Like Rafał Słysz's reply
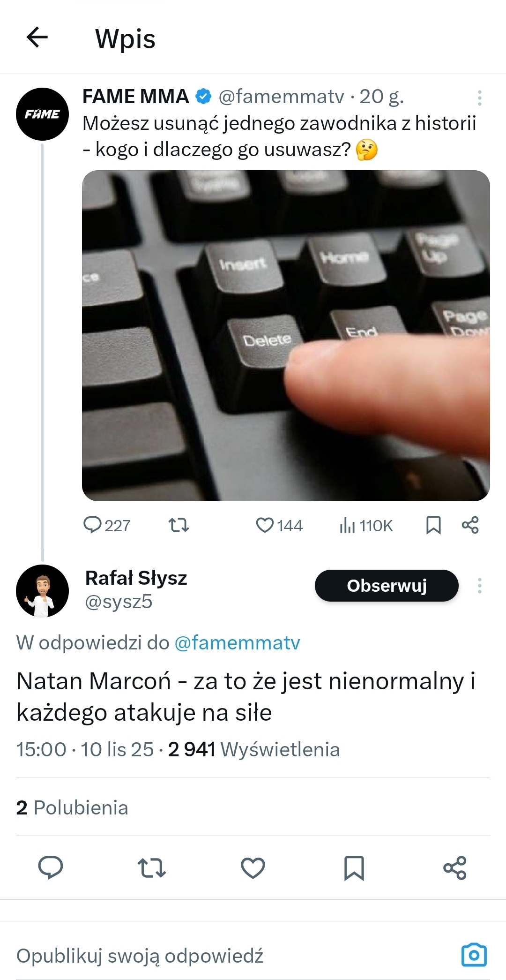The width and height of the screenshot is (506, 980). point(253,867)
